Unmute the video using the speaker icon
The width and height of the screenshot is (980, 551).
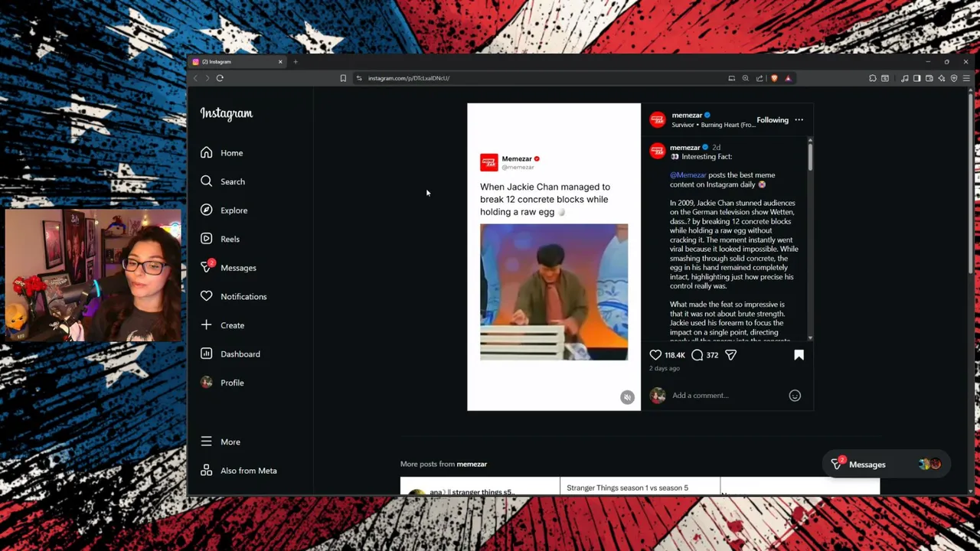627,396
